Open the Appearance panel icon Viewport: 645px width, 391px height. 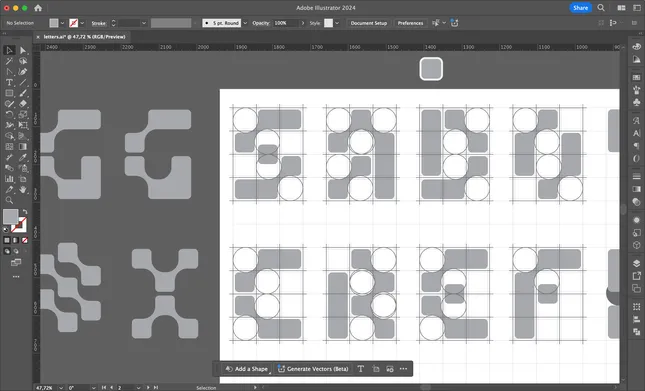pos(636,220)
